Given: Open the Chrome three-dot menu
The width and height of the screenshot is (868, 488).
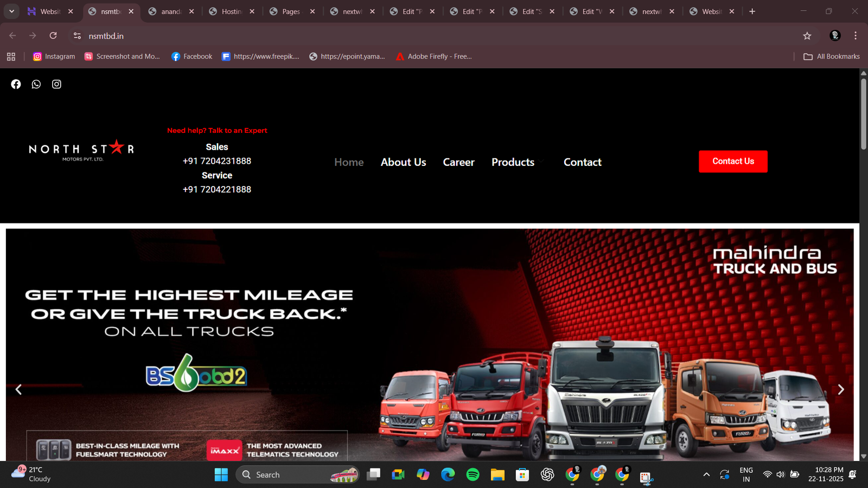Looking at the screenshot, I should coord(856,36).
